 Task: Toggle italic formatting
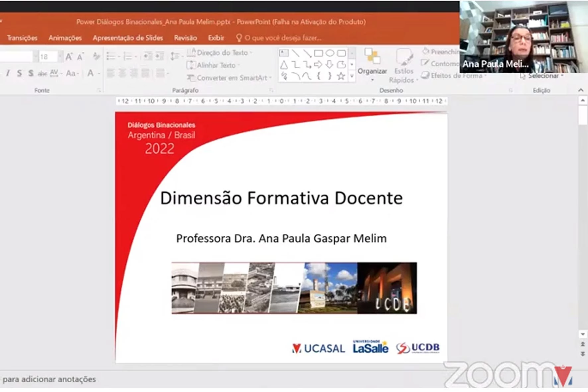tap(8, 73)
